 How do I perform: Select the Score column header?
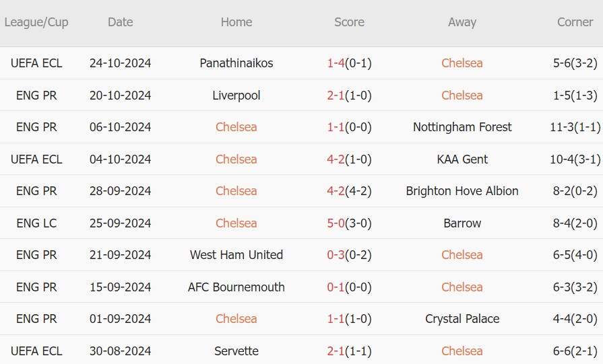point(349,22)
